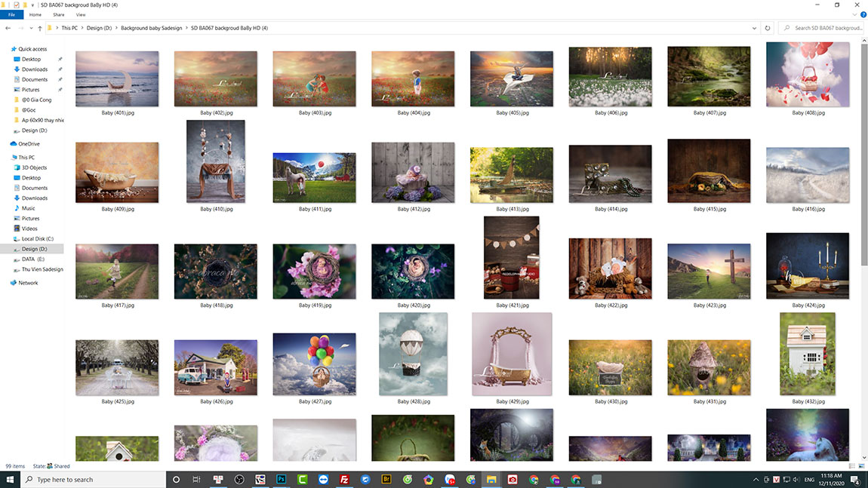
Task: Go forward with the forward arrow
Action: click(20, 28)
